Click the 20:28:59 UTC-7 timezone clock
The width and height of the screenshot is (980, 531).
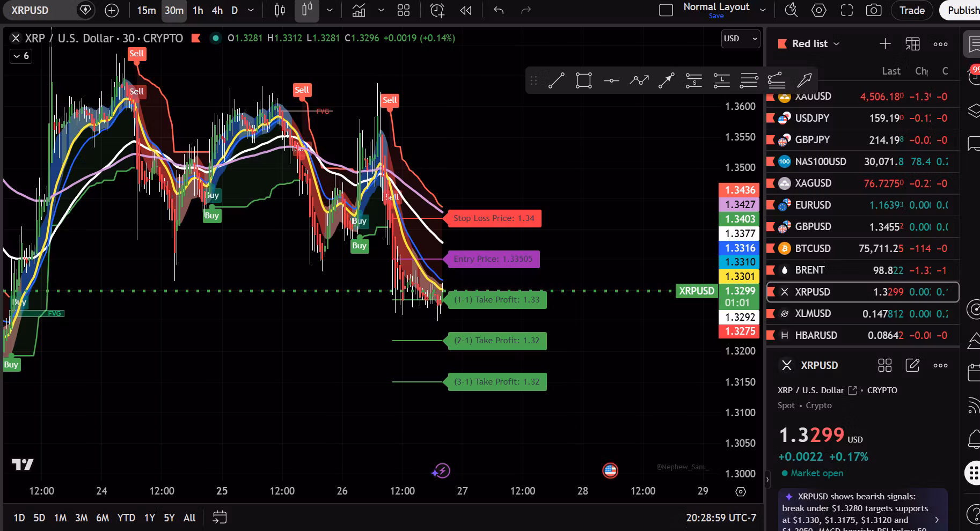pos(721,518)
